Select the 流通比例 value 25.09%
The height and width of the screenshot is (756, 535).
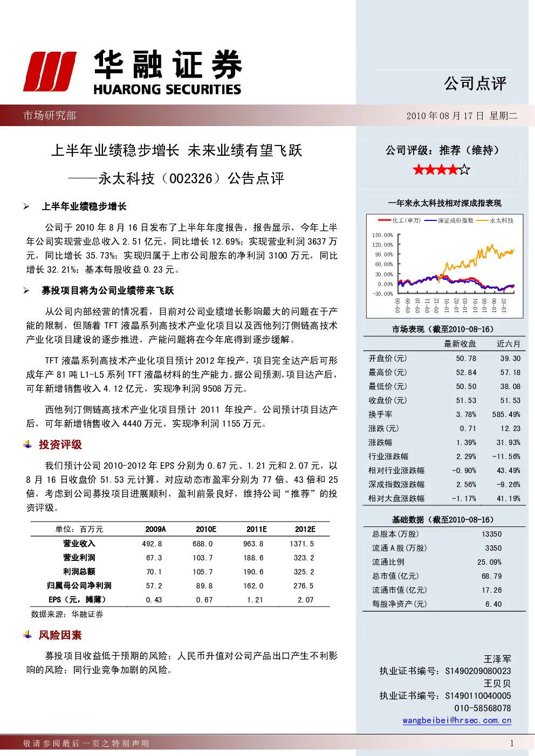tap(489, 562)
